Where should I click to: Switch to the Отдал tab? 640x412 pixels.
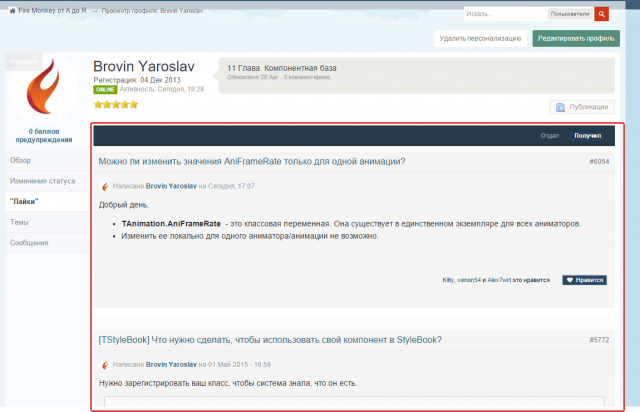coord(549,136)
